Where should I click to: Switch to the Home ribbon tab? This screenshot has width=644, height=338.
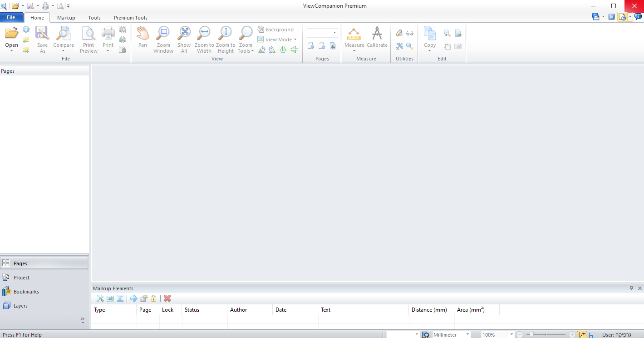point(37,18)
